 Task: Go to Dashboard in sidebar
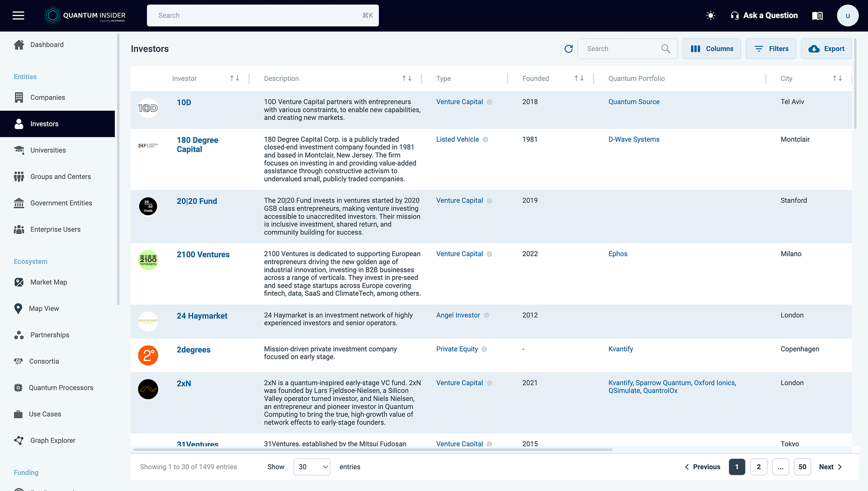coord(57,45)
